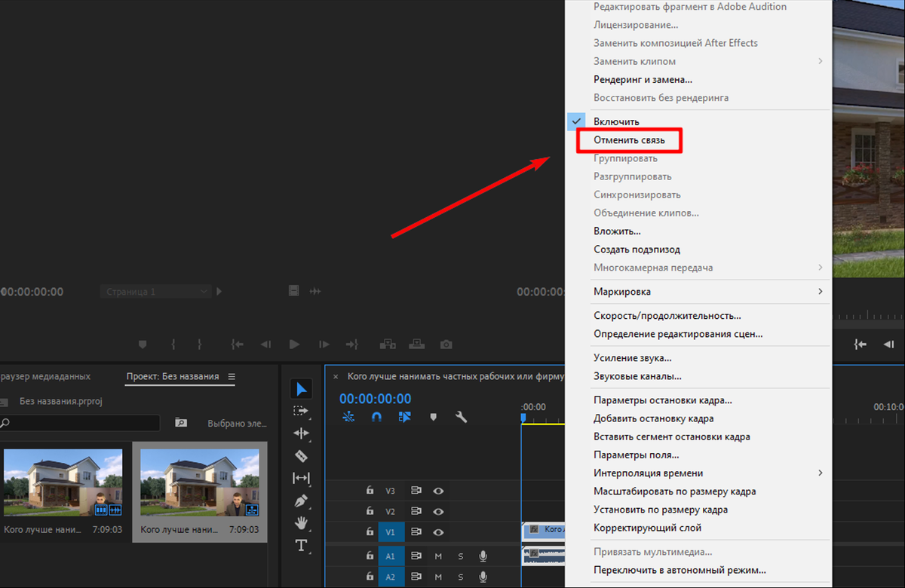Select the Razor tool
The width and height of the screenshot is (905, 588).
click(301, 455)
